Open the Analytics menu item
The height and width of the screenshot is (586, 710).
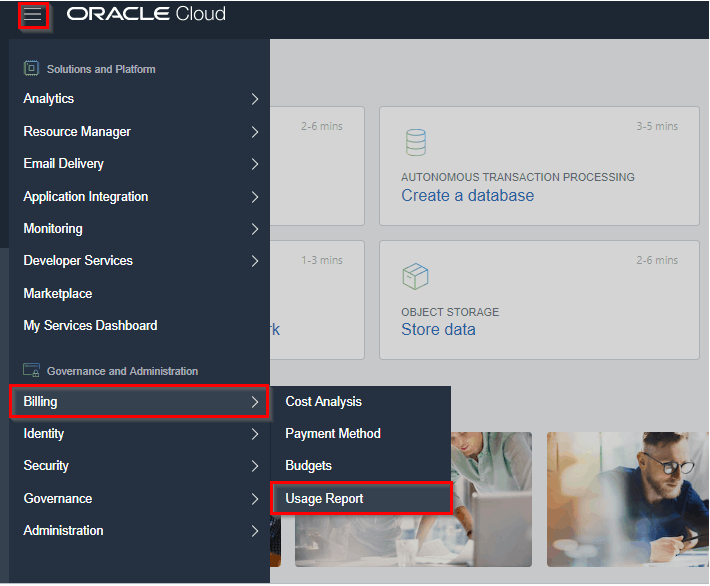pos(139,99)
